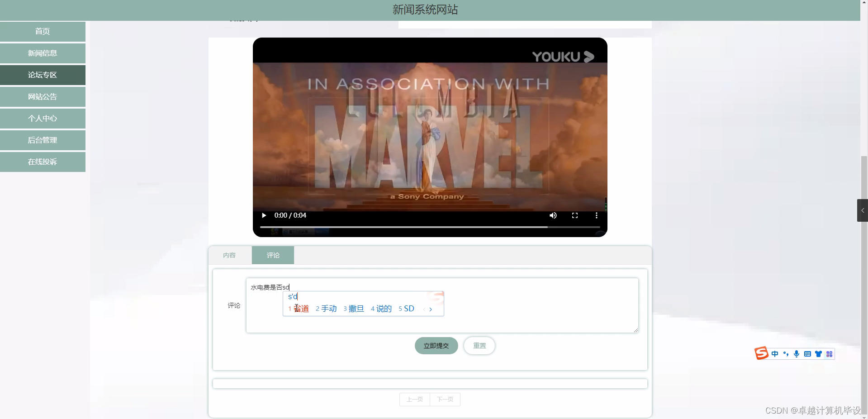This screenshot has width=868, height=419.
Task: Choose IME candidate 4 说的
Action: [x=381, y=309]
